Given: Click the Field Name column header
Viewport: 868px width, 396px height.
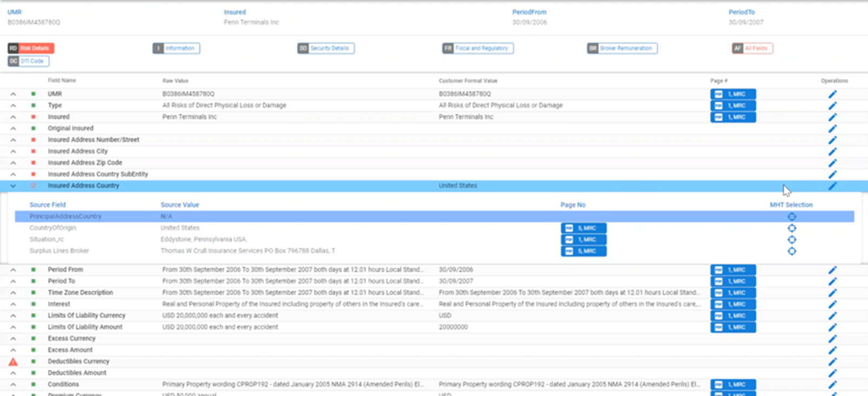Looking at the screenshot, I should click(62, 81).
